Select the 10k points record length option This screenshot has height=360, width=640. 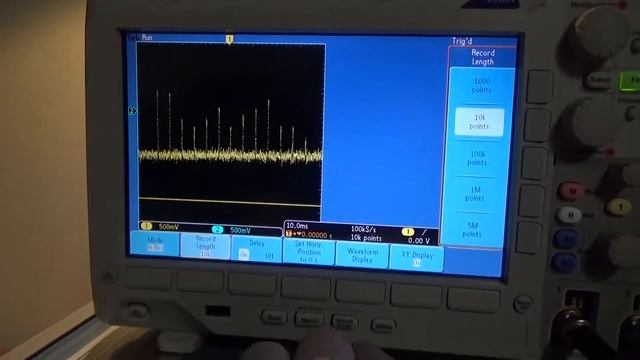coord(479,122)
